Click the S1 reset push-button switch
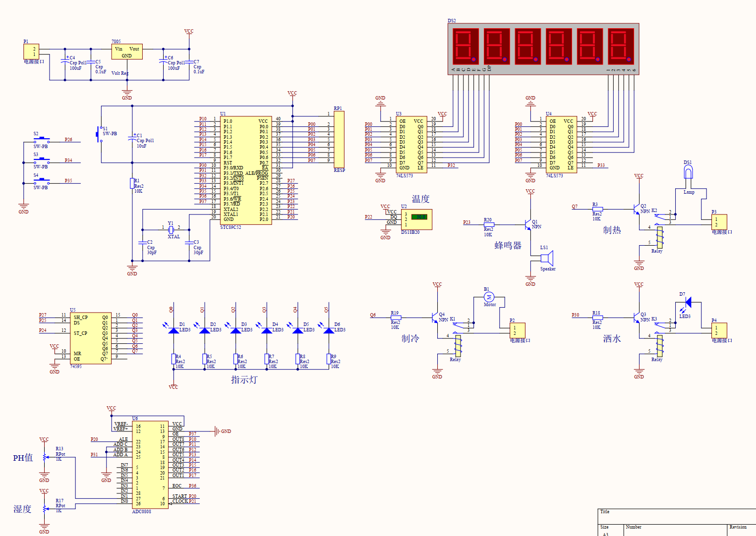This screenshot has height=536, width=756. point(98,134)
